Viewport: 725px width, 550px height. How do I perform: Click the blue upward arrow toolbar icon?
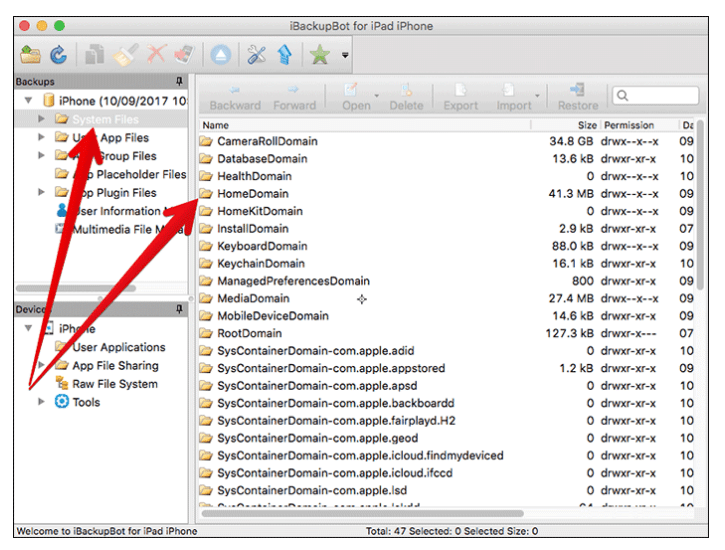(x=285, y=56)
